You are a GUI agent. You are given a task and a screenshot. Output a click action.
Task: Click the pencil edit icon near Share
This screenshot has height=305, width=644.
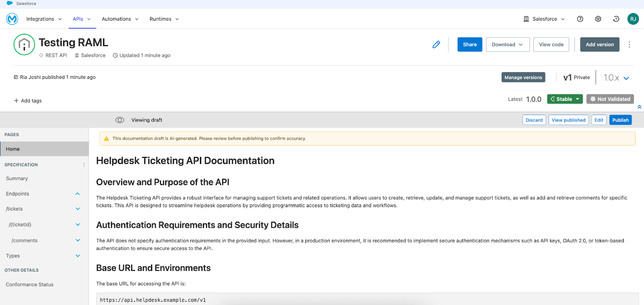(436, 44)
